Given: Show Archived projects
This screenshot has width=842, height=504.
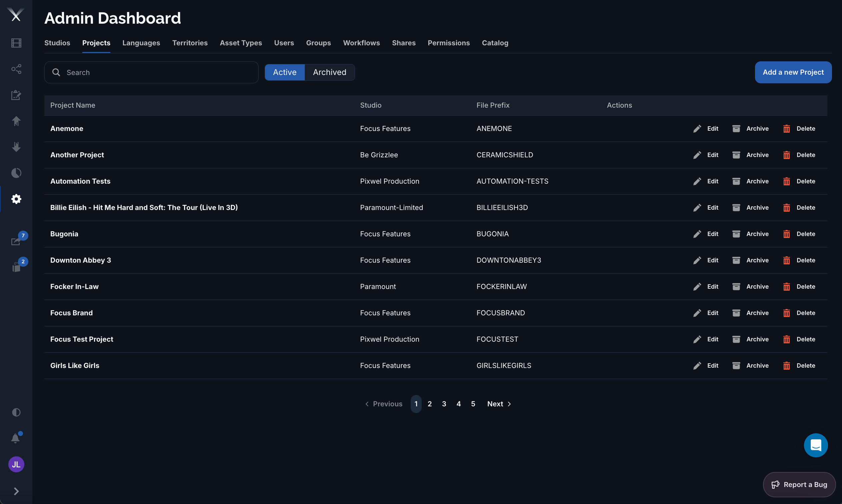Looking at the screenshot, I should (x=330, y=72).
